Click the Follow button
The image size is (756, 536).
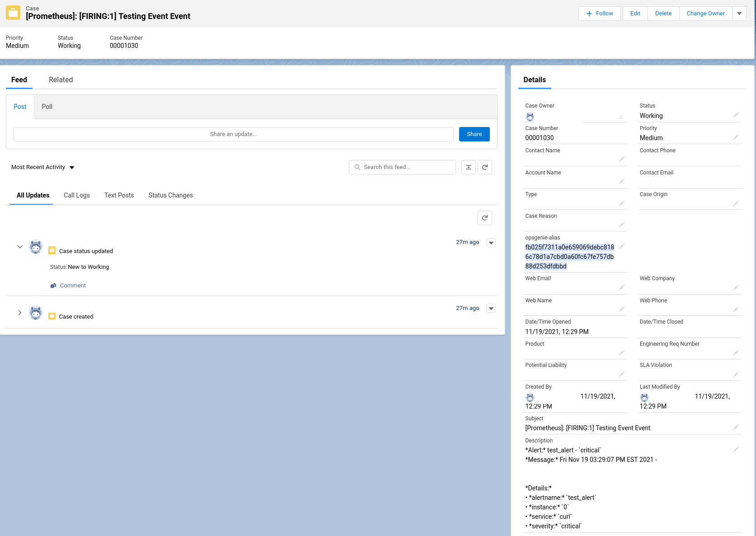click(x=600, y=14)
